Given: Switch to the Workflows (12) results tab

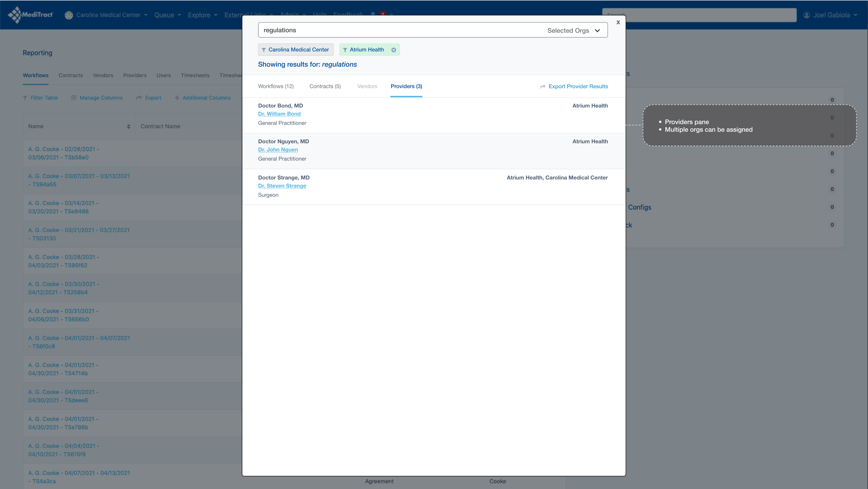Looking at the screenshot, I should [x=276, y=86].
